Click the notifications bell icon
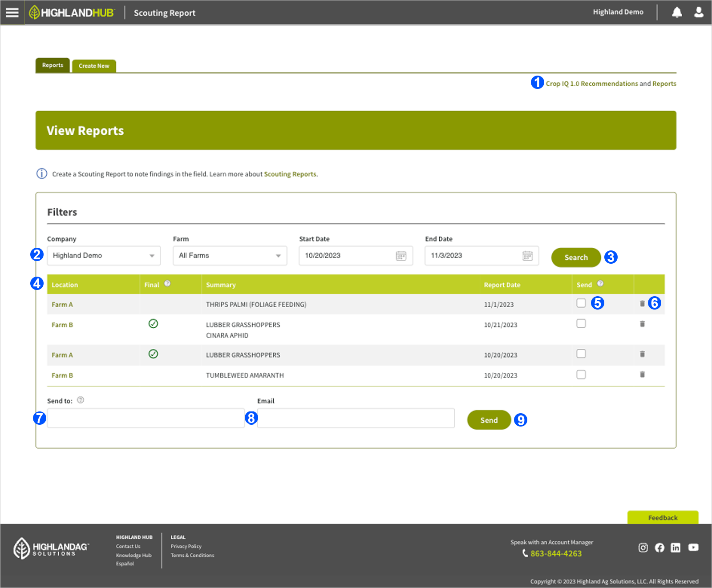This screenshot has width=712, height=588. 676,12
